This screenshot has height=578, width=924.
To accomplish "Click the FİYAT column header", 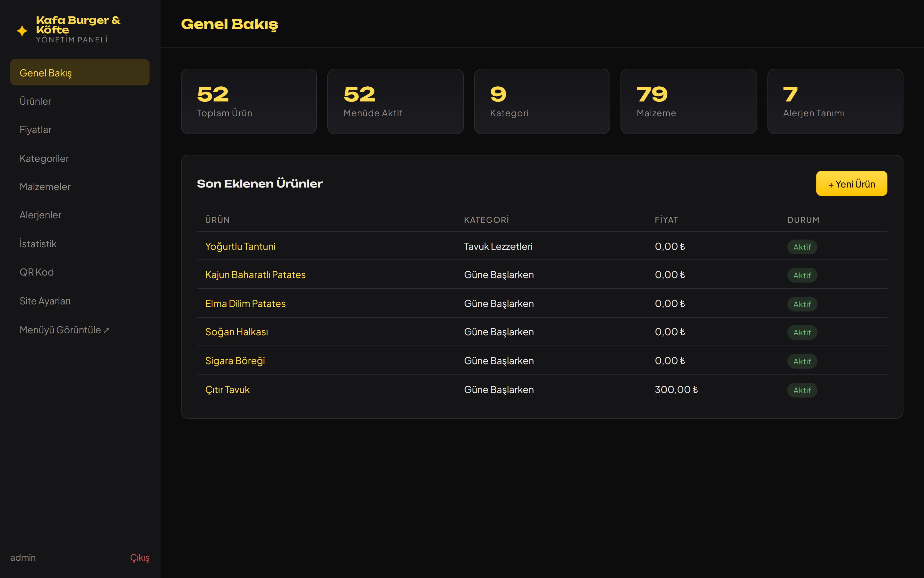I will (666, 220).
